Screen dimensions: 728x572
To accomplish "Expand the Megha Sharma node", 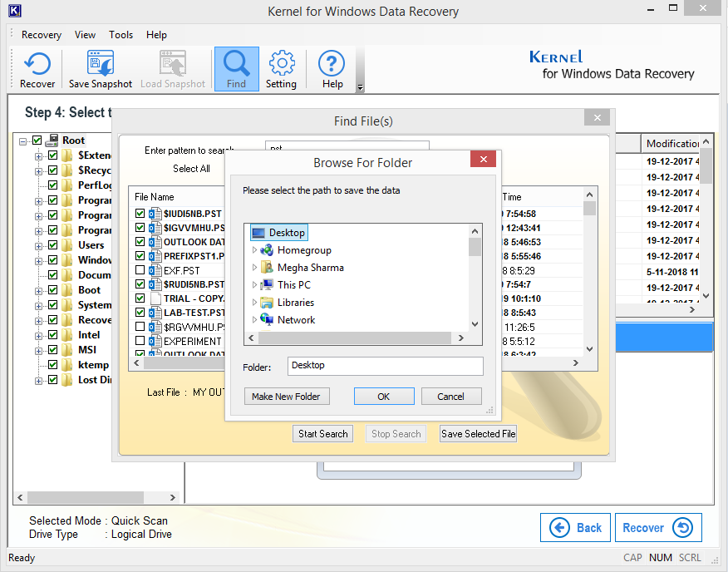I will click(254, 268).
